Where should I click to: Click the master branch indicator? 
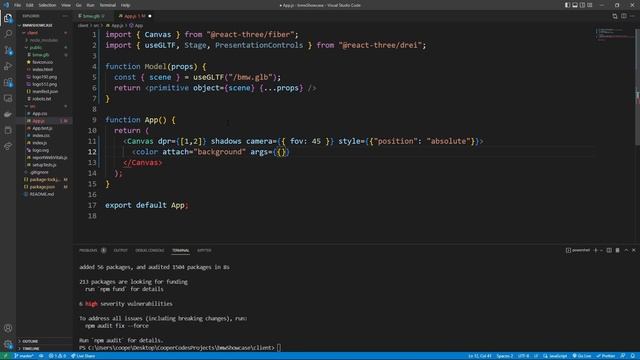click(x=24, y=356)
